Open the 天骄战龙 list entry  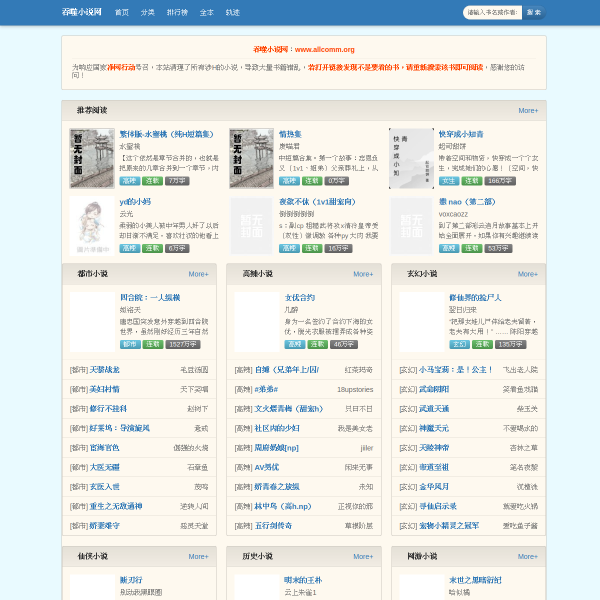tap(104, 370)
